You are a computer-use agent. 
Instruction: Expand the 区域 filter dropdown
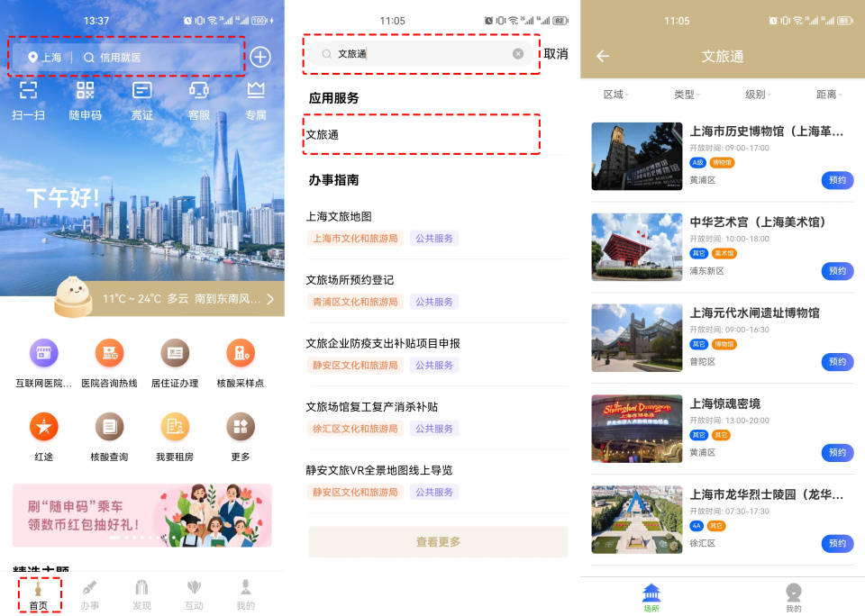click(616, 95)
